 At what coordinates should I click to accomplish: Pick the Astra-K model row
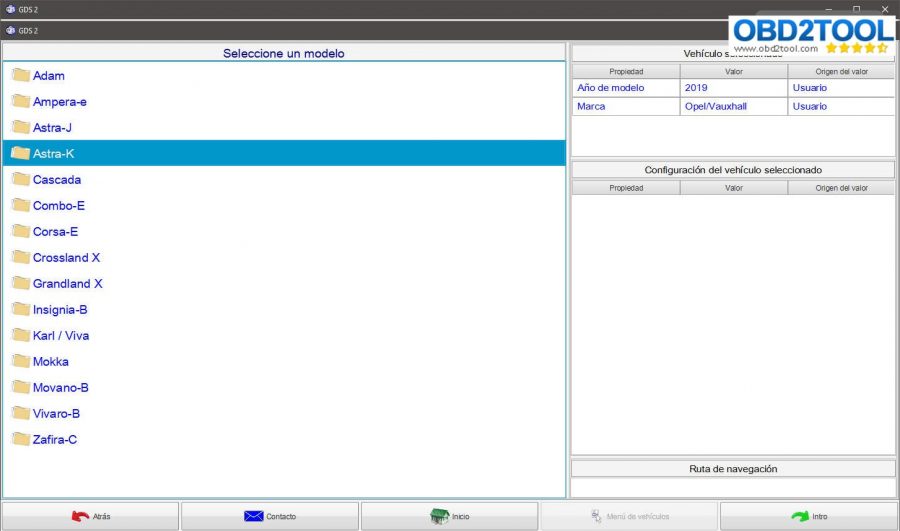coord(284,153)
